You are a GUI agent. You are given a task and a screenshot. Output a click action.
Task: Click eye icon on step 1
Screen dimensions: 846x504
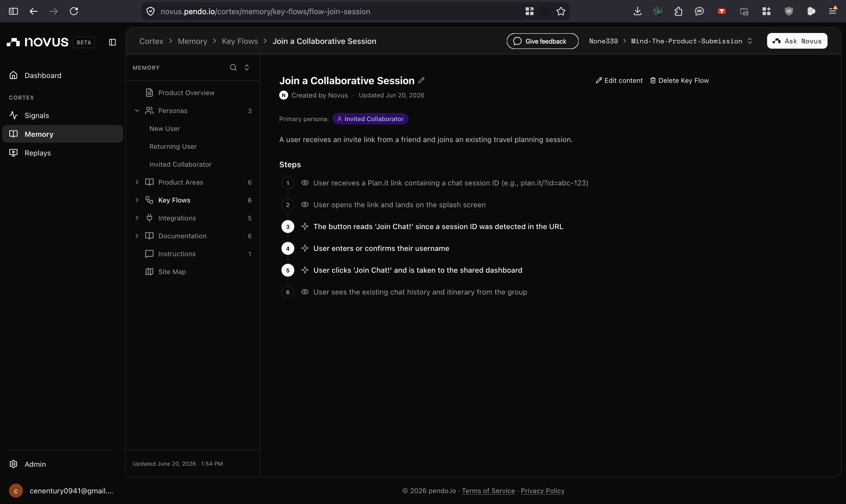tap(305, 183)
